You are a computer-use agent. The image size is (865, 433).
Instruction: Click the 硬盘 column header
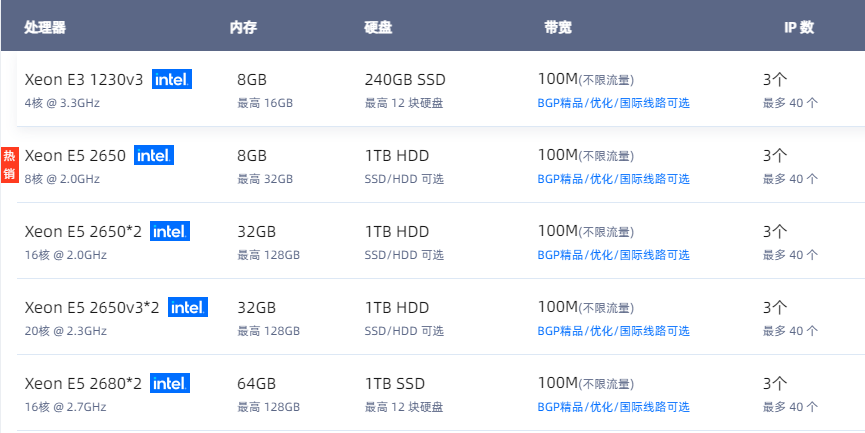(x=378, y=28)
